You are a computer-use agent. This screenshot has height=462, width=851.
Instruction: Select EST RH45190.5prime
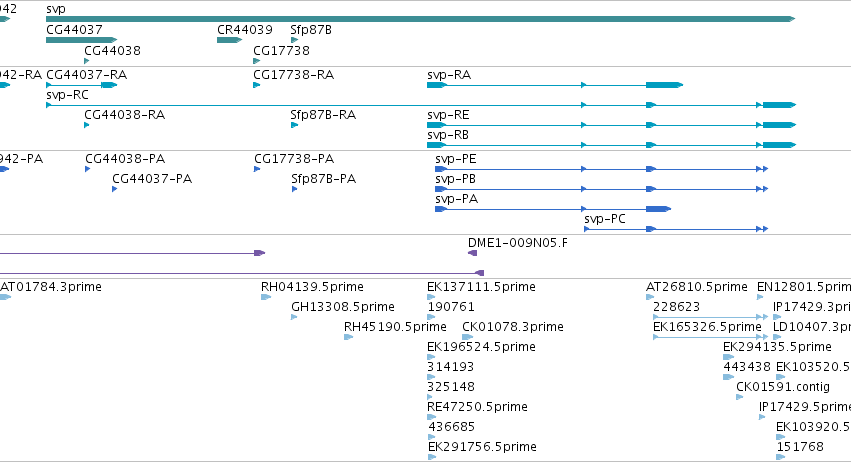(x=395, y=327)
